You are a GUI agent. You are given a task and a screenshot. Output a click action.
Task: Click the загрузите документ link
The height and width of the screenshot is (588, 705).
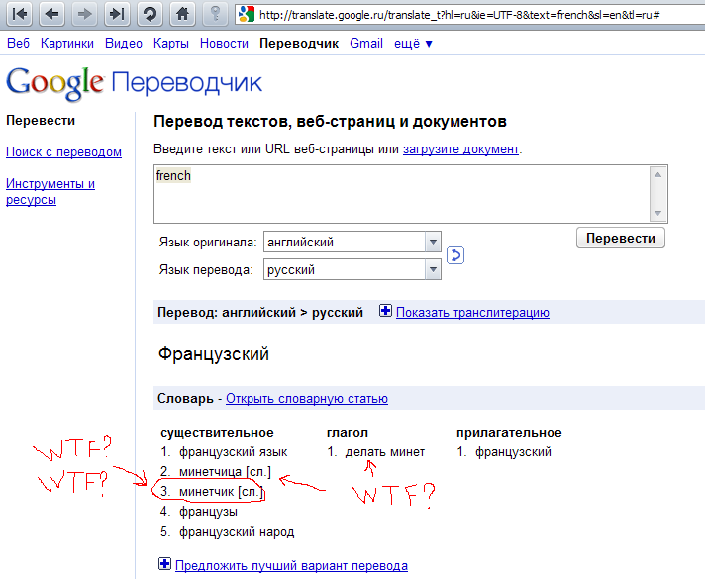460,149
